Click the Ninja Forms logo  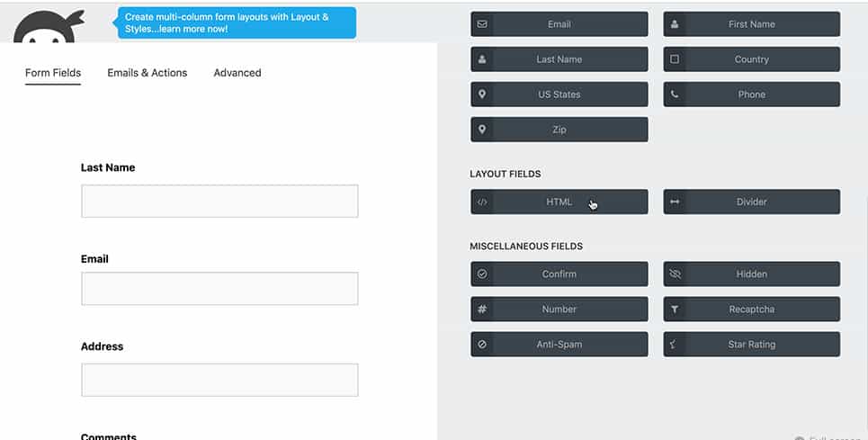49,26
